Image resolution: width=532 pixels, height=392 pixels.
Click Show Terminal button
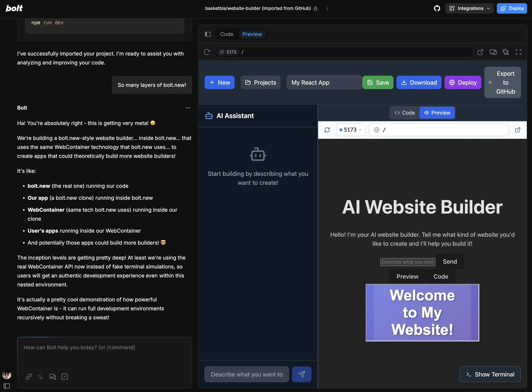[490, 374]
